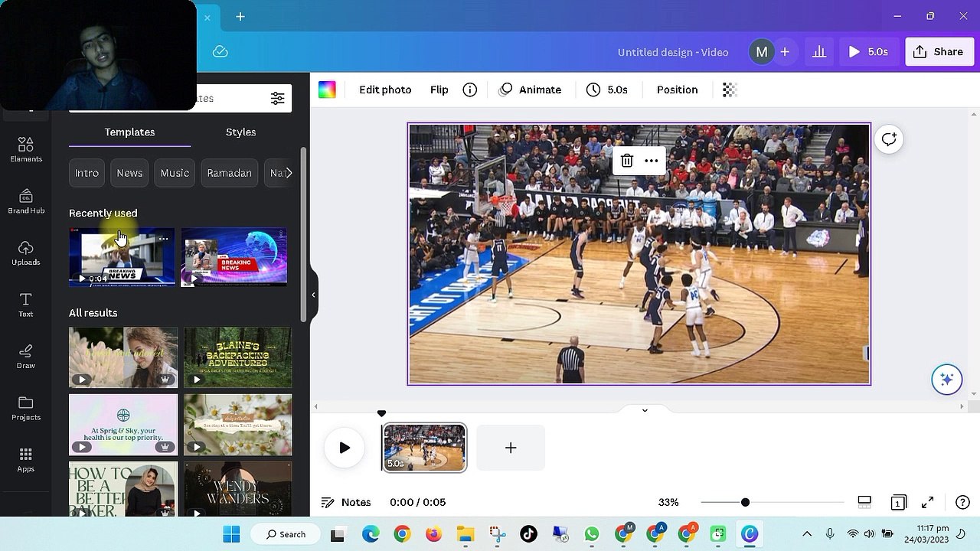Open the Position panel
Viewport: 980px width, 551px height.
677,90
